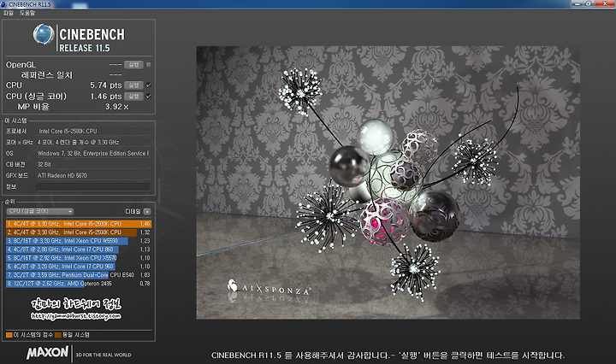
Task: Select ranking row 1 i5-2500K score 1.46
Action: click(x=79, y=224)
